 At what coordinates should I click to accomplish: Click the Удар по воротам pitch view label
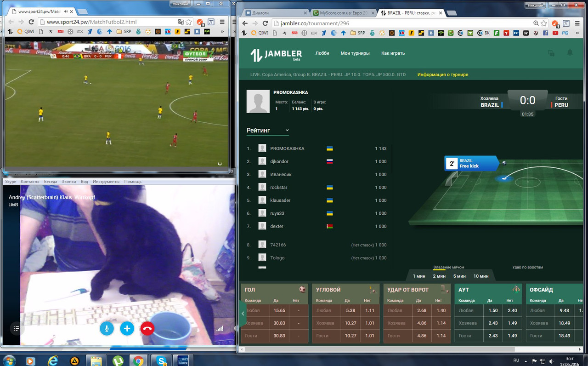point(528,267)
